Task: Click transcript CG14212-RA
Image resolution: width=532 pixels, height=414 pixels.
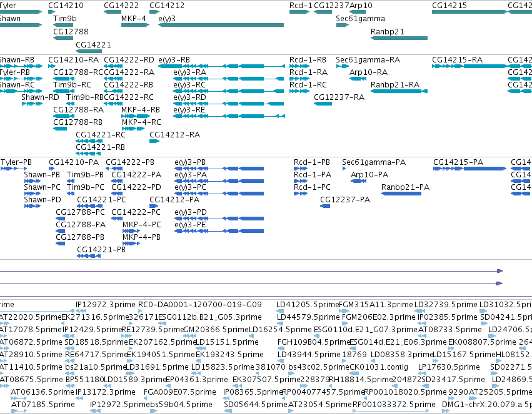Action: (154, 141)
